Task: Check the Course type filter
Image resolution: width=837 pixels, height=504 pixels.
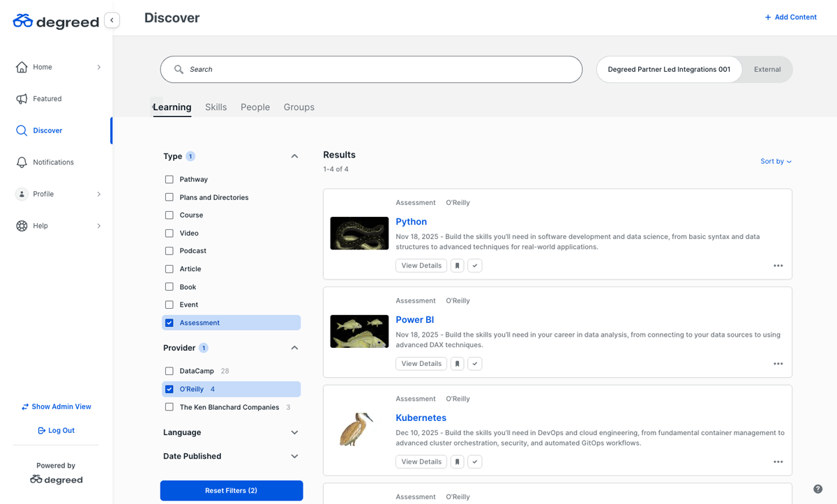Action: 169,215
